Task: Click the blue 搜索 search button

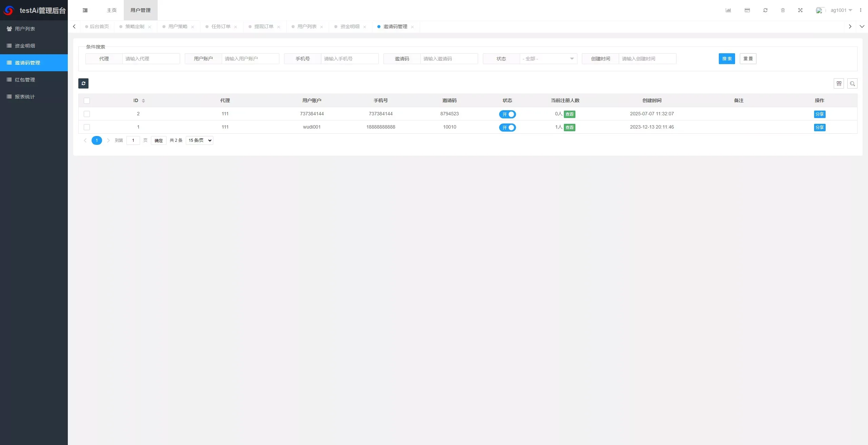Action: click(727, 59)
